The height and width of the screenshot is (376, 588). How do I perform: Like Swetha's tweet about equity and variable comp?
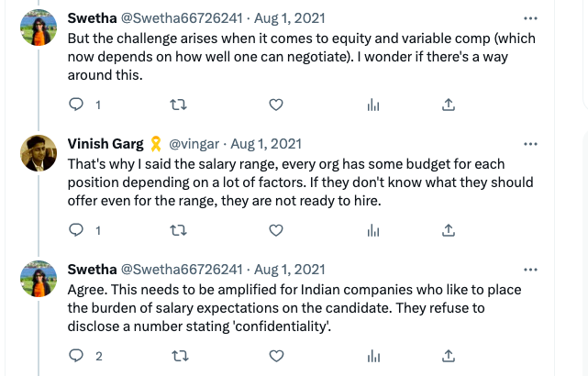click(x=276, y=105)
